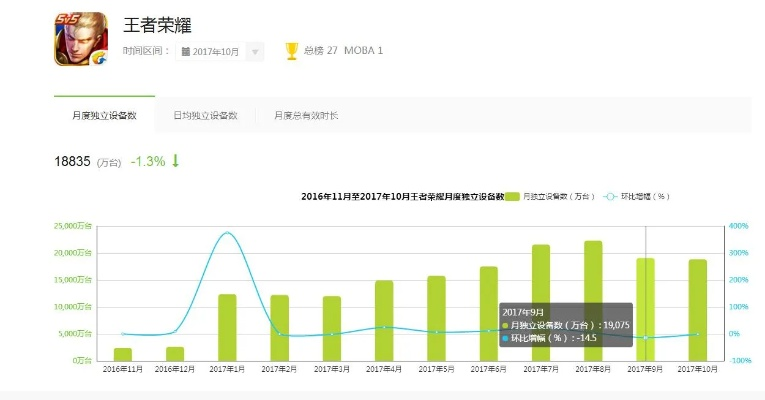765x400 pixels.
Task: Click the 2016年12月 bar in chart
Action: coord(175,354)
